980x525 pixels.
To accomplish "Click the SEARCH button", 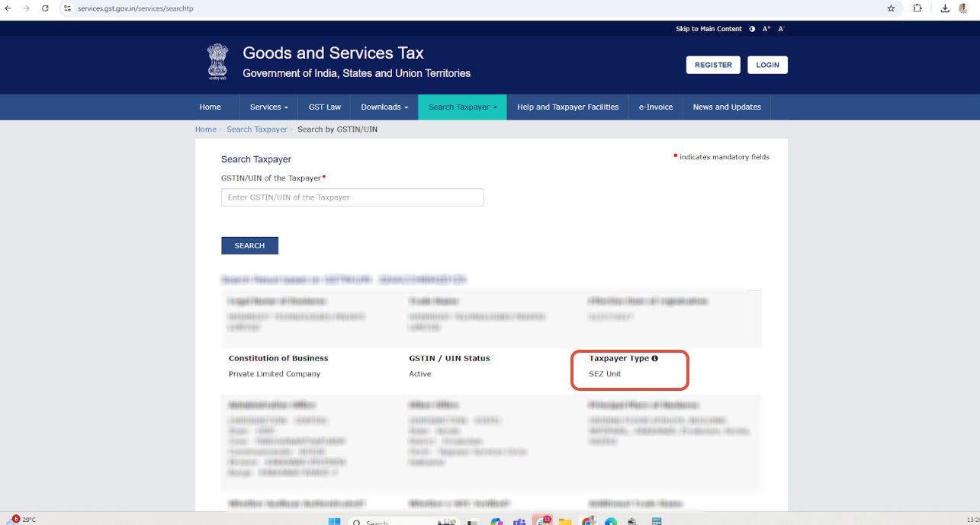I will click(249, 245).
